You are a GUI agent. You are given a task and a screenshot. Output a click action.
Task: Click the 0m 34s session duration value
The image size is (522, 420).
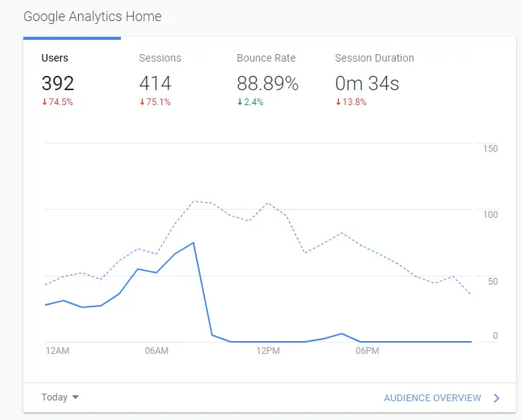(367, 83)
